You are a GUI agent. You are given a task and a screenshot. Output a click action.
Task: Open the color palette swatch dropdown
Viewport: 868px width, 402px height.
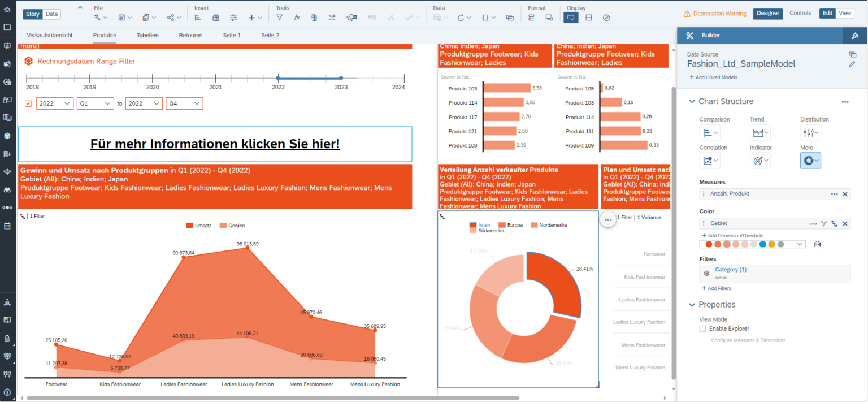(752, 244)
